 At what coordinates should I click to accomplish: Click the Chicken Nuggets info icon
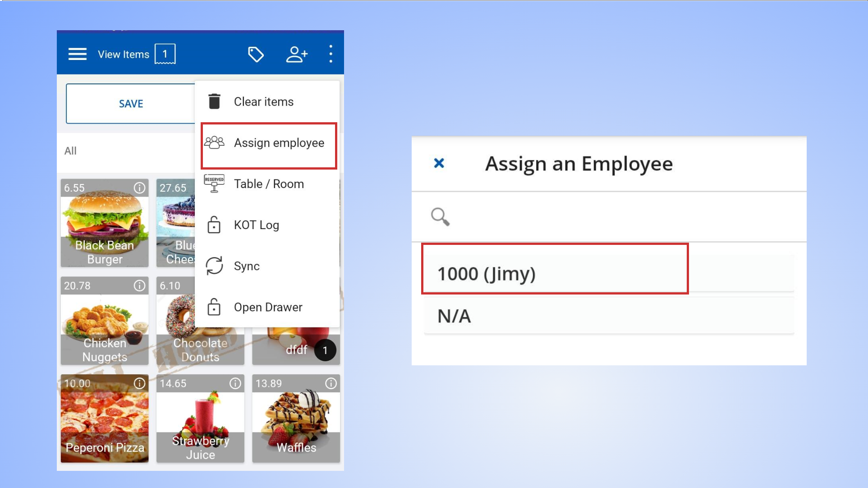(140, 285)
